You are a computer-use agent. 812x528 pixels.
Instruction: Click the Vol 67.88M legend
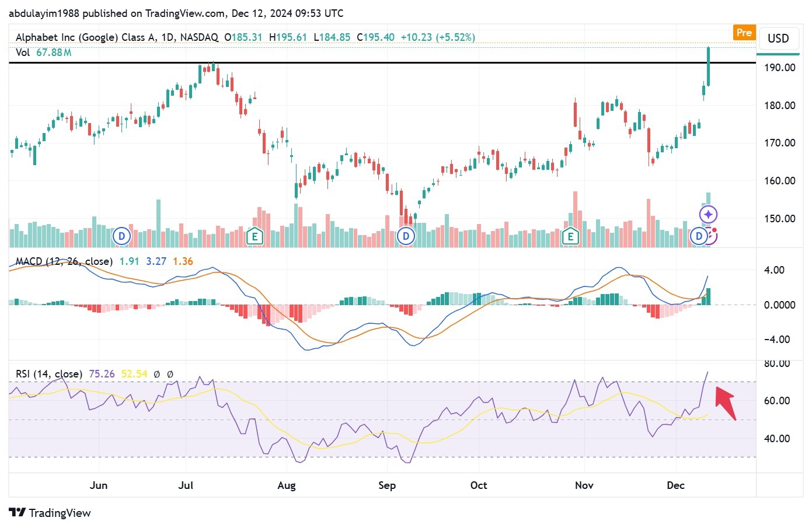click(x=44, y=53)
